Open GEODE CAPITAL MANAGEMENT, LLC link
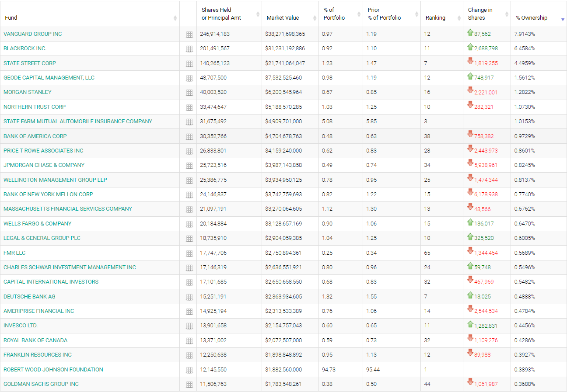The image size is (567, 392). click(x=49, y=77)
